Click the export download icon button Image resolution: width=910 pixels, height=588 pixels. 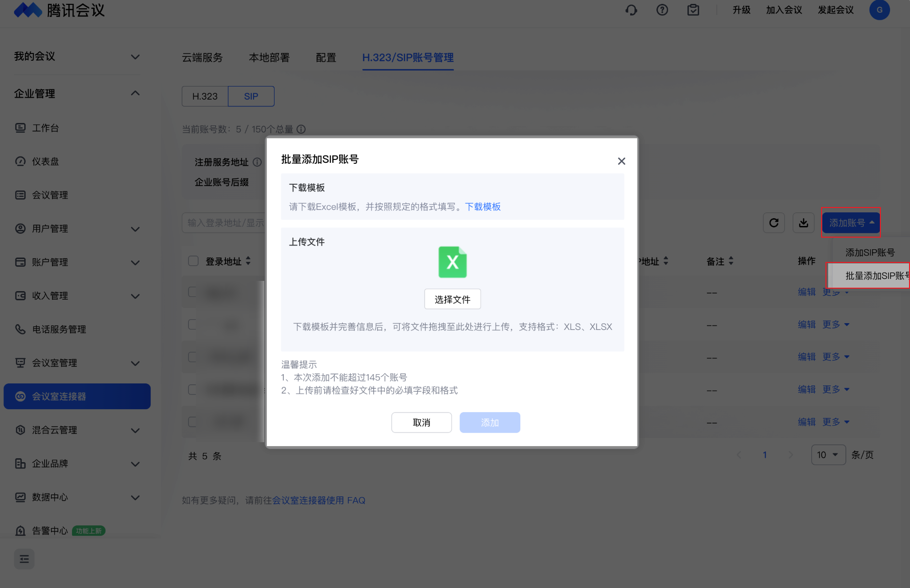(804, 223)
